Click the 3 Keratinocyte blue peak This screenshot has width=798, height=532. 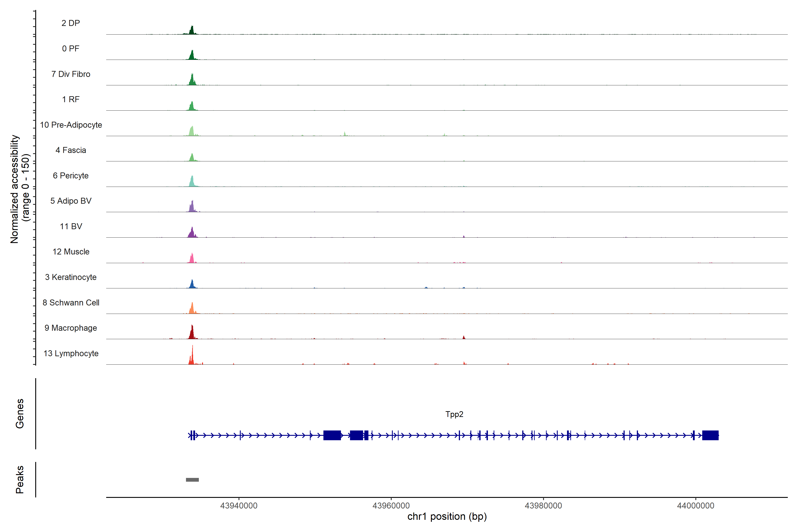pyautogui.click(x=192, y=285)
